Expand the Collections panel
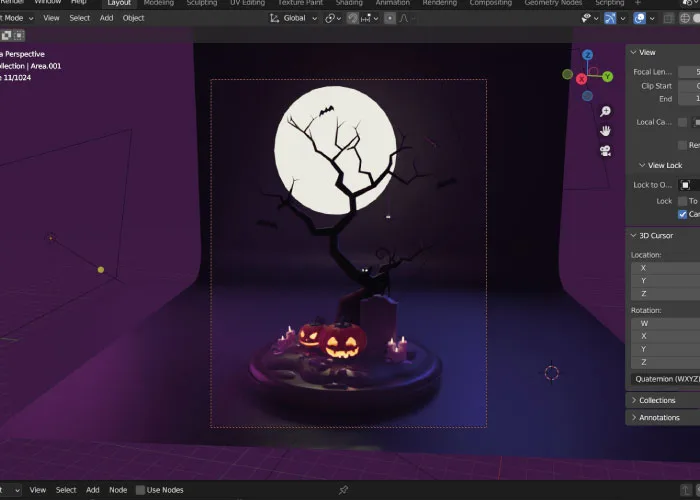 655,400
